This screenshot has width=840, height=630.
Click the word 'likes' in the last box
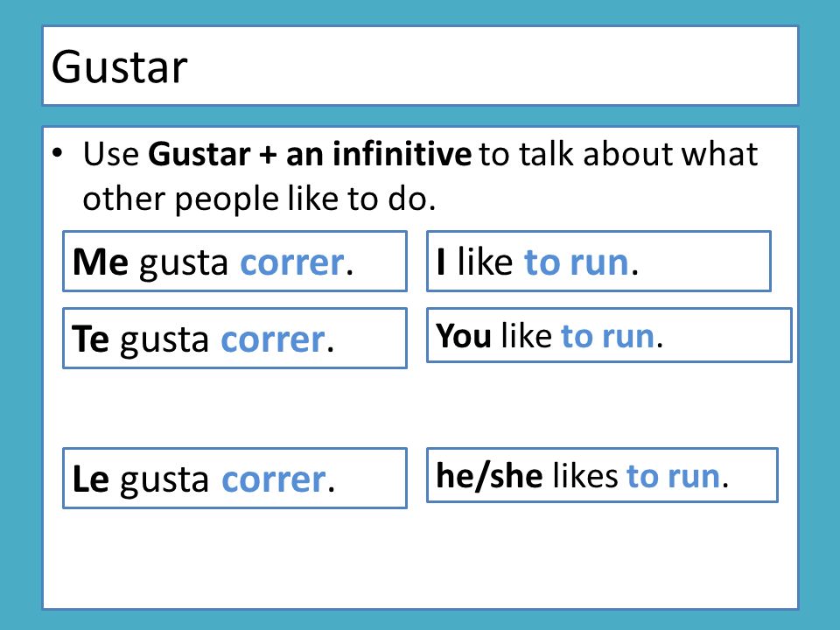(585, 476)
